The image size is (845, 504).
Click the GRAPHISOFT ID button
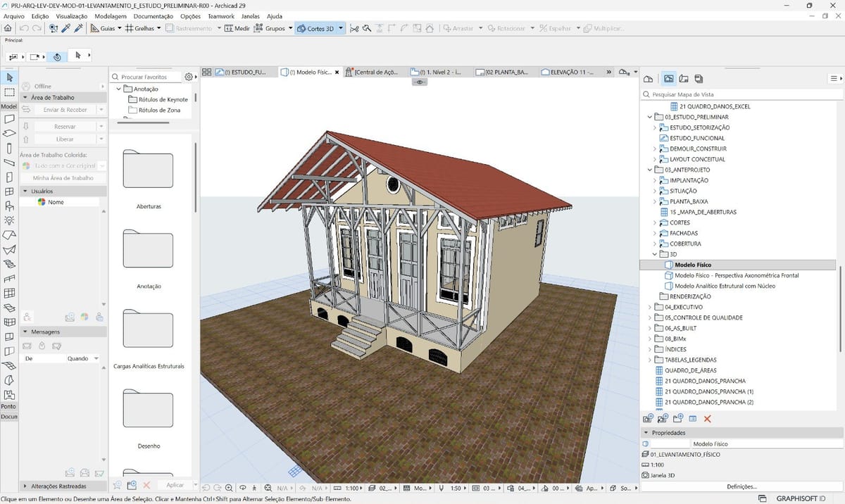[801, 498]
